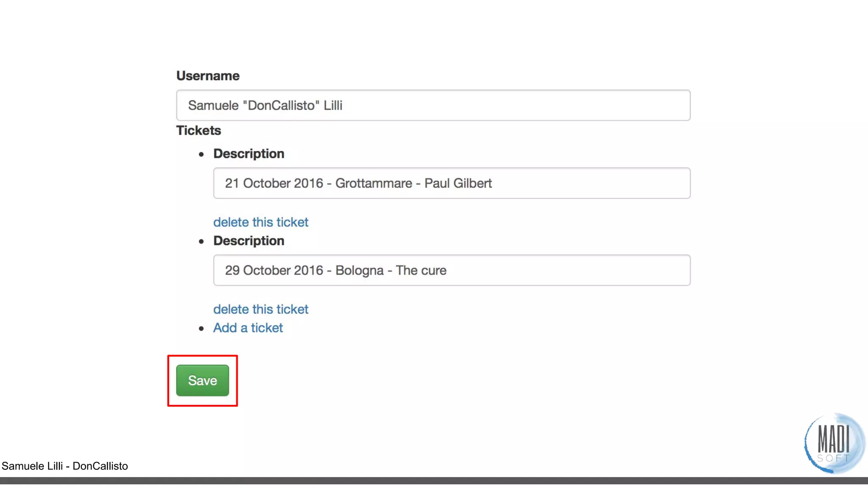
Task: Click 'Grottammare' in the first ticket description
Action: [374, 183]
